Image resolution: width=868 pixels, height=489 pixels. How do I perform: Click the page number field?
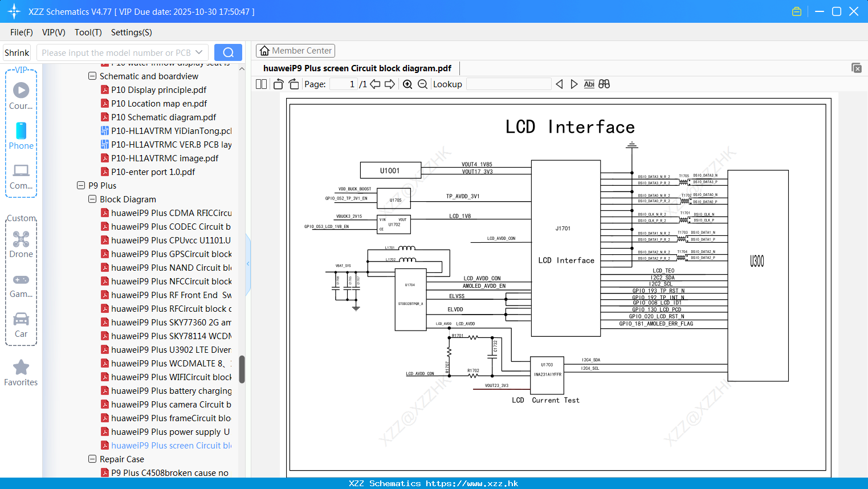343,84
